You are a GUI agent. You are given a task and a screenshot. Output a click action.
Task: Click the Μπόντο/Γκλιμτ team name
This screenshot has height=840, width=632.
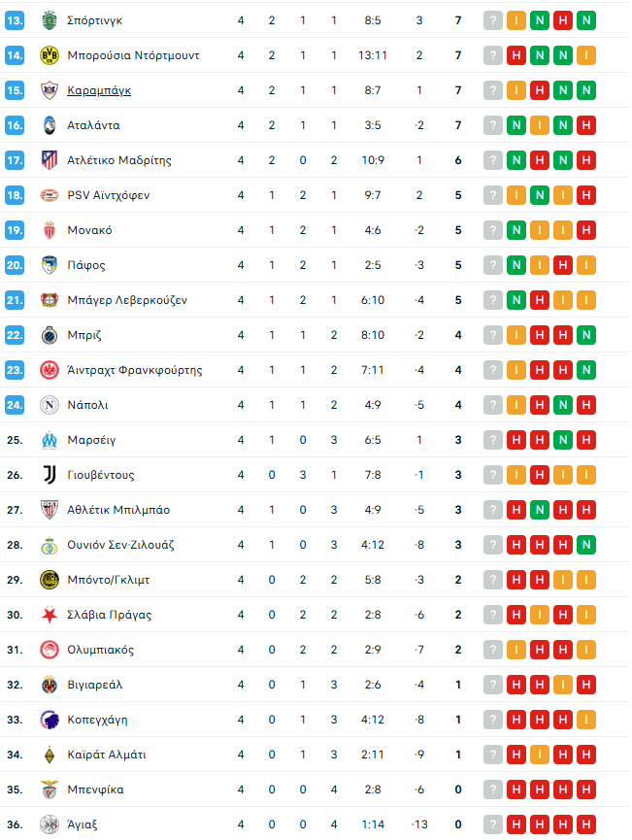click(109, 580)
